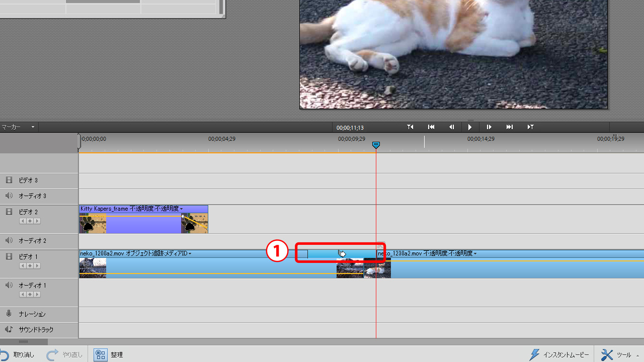The image size is (644, 362).
Task: Toggle the オーディオ 3 speaker icon
Action: coord(9,196)
